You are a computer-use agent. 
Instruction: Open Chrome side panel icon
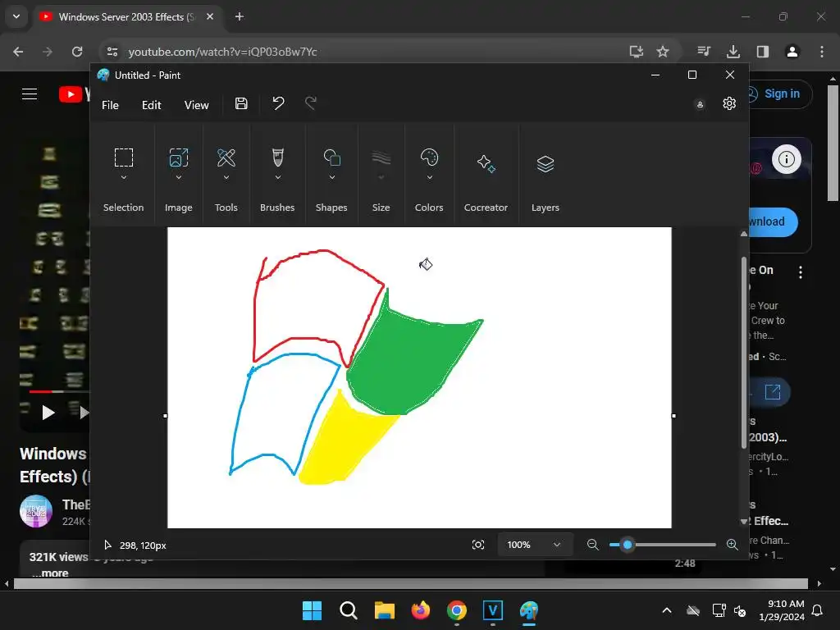[x=762, y=52]
